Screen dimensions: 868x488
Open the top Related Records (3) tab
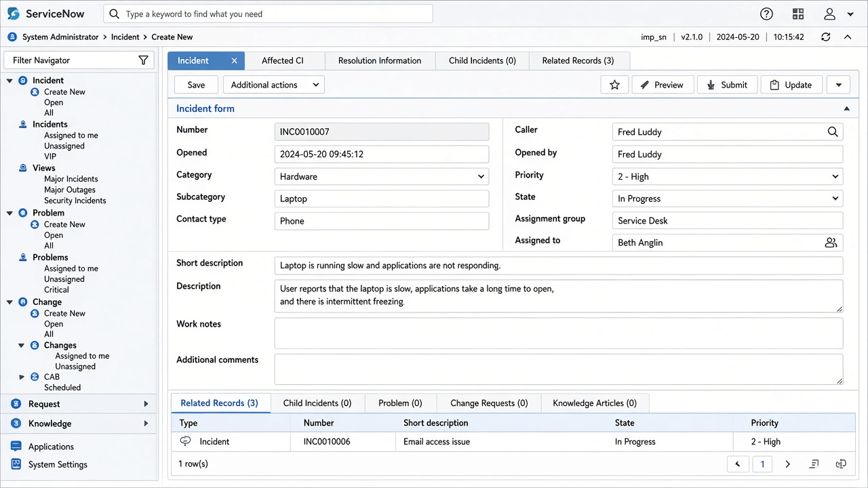(578, 60)
